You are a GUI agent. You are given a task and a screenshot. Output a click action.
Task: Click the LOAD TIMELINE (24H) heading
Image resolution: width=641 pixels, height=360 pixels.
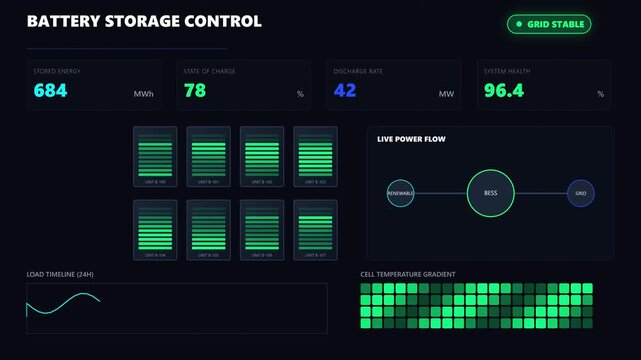(x=60, y=274)
